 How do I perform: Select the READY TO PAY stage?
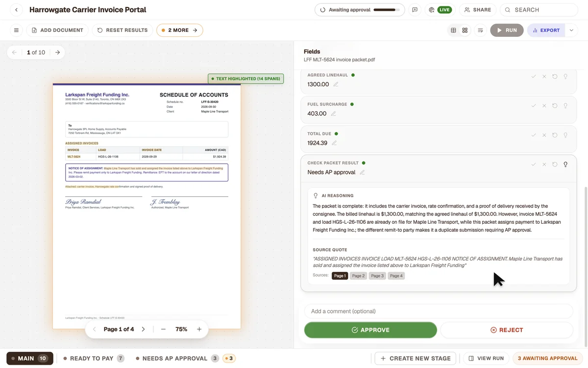[93, 358]
